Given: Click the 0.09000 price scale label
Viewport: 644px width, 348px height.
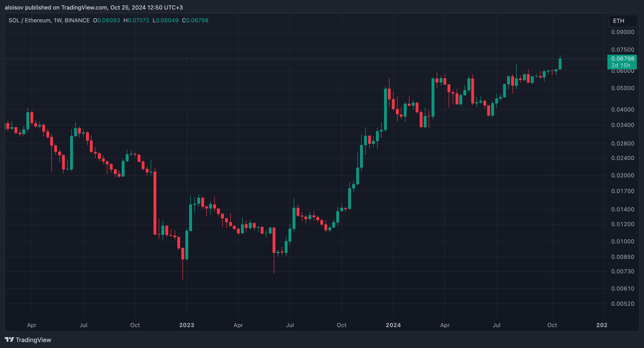Looking at the screenshot, I should click(623, 32).
